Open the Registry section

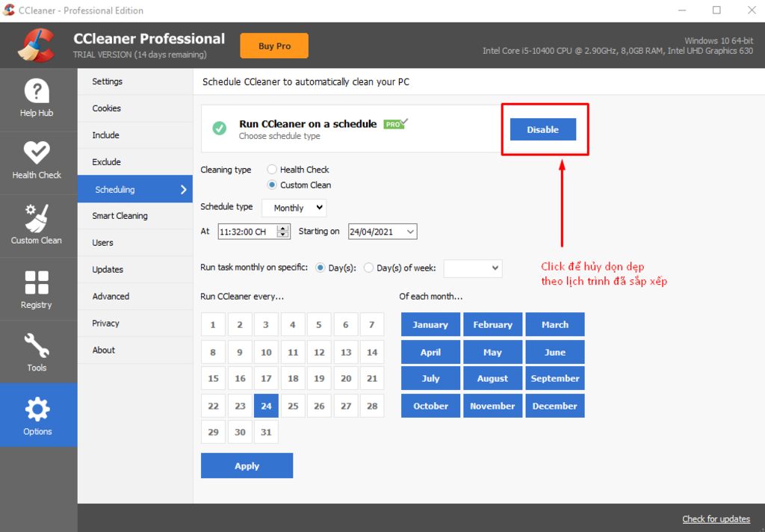click(x=37, y=289)
